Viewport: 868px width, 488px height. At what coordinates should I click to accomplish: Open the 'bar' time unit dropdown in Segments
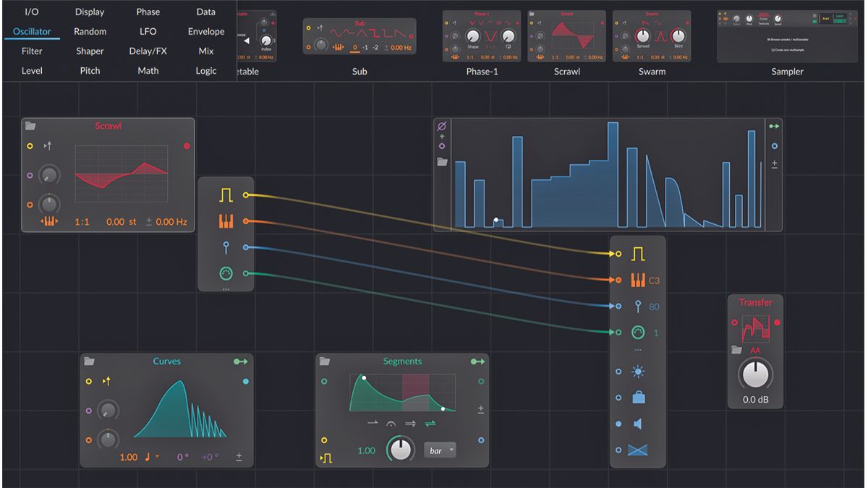click(x=439, y=449)
